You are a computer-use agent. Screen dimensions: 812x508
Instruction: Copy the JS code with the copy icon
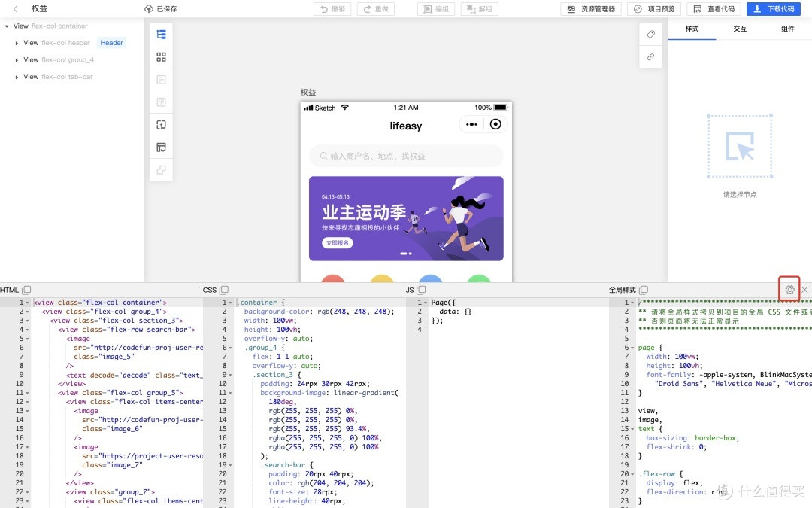click(421, 290)
